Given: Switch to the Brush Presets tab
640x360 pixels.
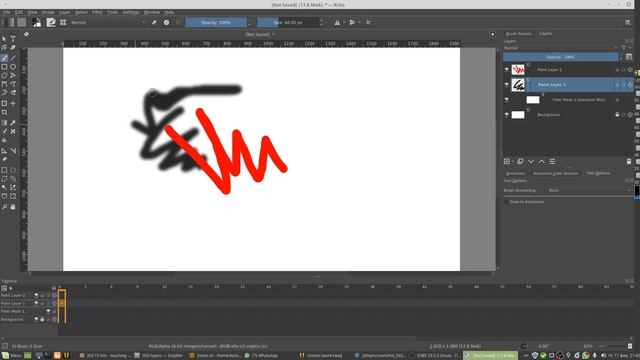Looking at the screenshot, I should pyautogui.click(x=518, y=34).
